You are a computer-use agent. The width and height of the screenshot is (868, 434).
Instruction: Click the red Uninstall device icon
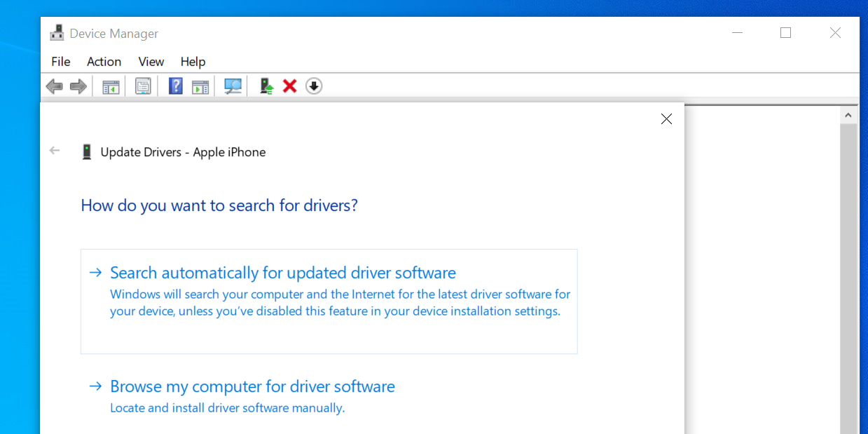pos(289,86)
